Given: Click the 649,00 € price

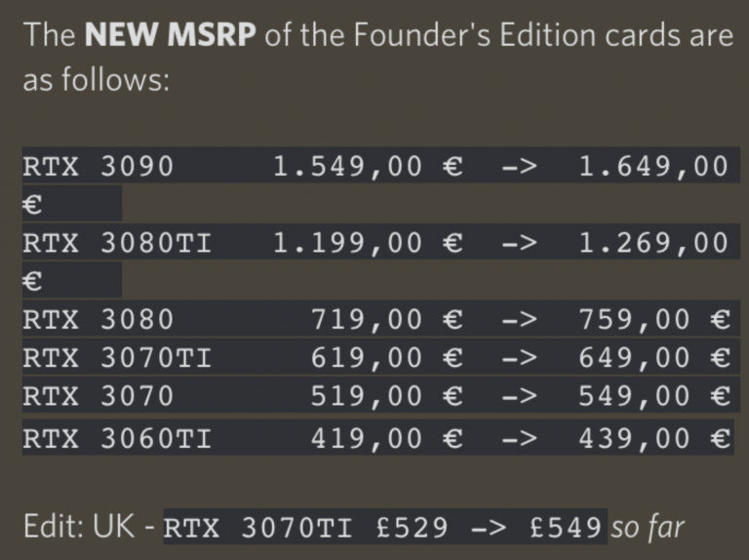Looking at the screenshot, I should [654, 358].
